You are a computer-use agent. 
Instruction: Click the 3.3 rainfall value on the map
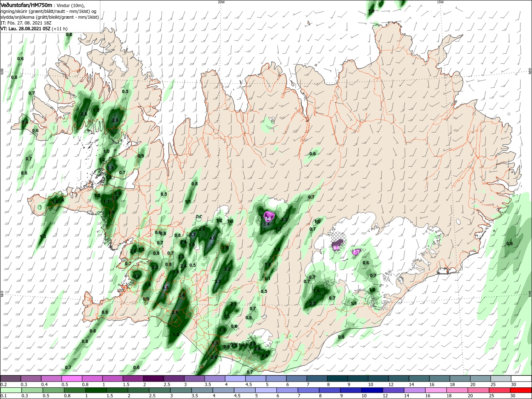[x=110, y=168]
